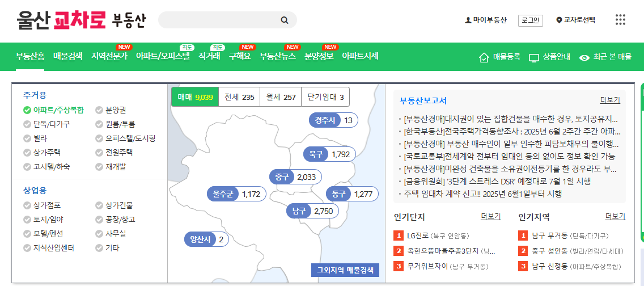The height and width of the screenshot is (286, 644).
Task: Open the 직거래 menu
Action: coord(209,56)
